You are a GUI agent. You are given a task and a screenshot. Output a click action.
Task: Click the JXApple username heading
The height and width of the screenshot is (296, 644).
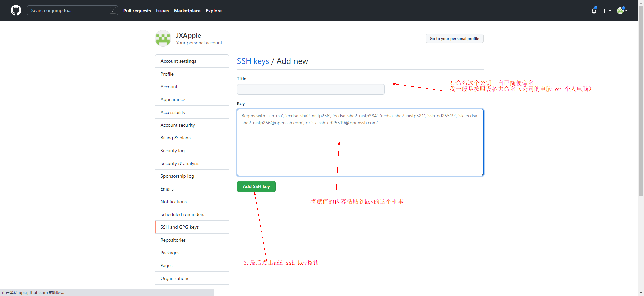[x=189, y=35]
